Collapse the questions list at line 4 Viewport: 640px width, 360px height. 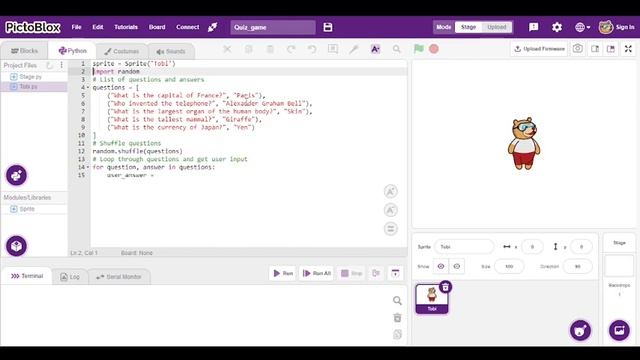click(88, 87)
